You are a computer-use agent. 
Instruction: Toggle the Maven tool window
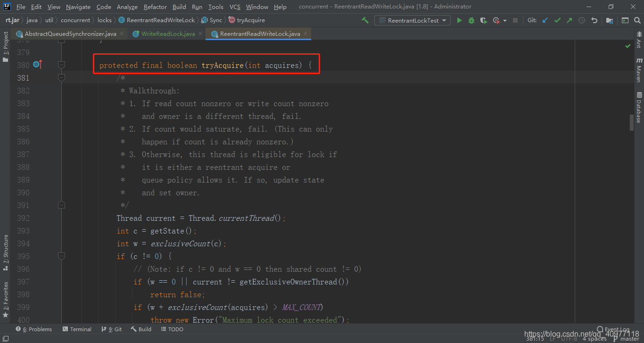tap(639, 70)
